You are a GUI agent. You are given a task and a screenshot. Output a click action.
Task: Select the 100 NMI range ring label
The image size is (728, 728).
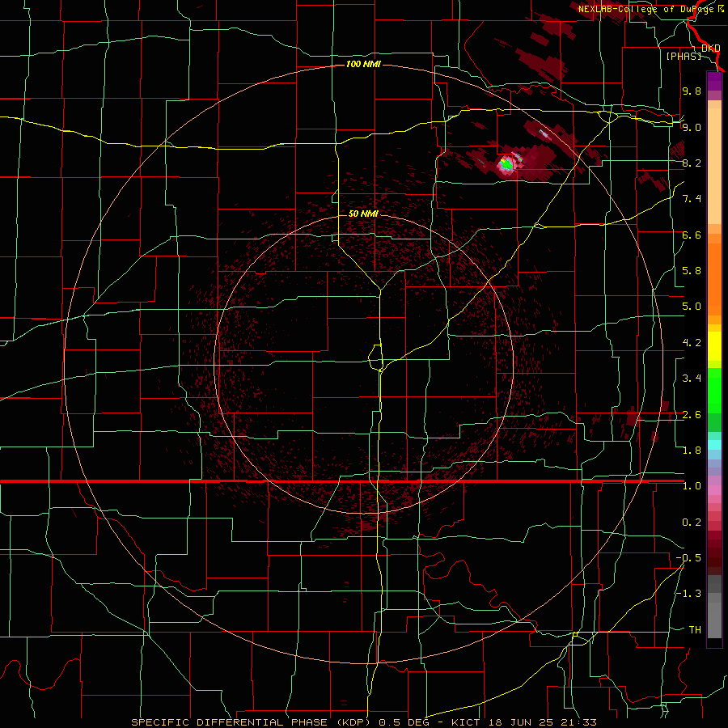click(x=363, y=64)
